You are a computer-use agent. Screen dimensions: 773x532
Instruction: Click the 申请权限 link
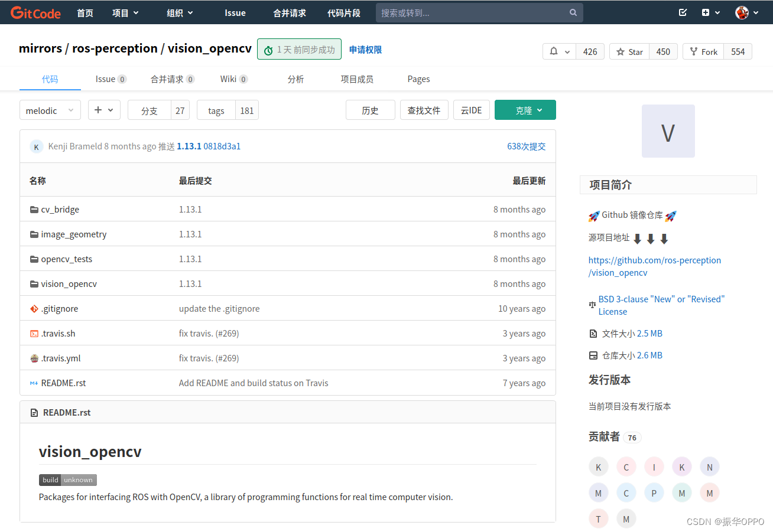(x=365, y=50)
